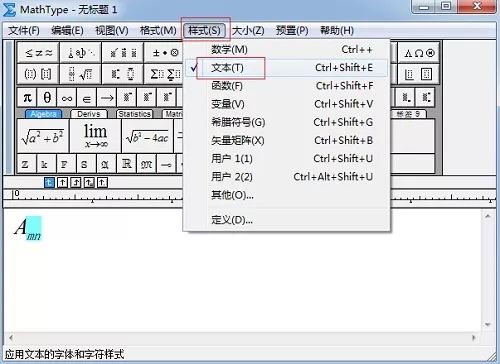Choose the checked 文本(T) style

click(x=287, y=68)
